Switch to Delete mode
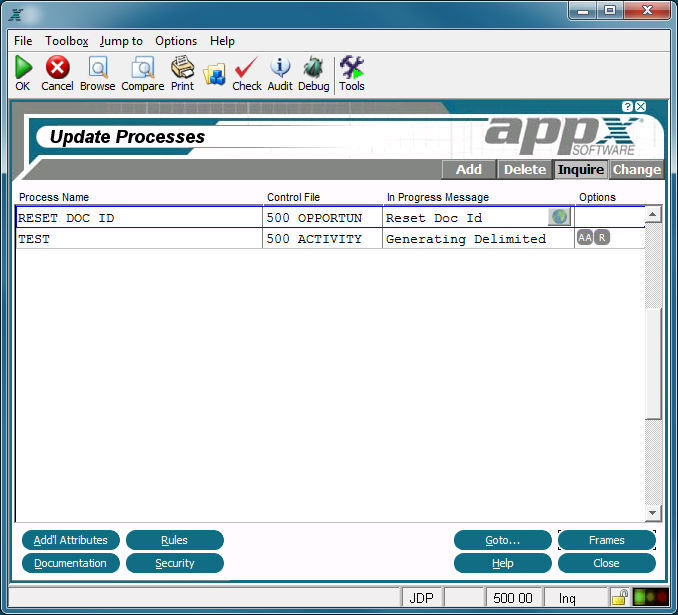Image resolution: width=678 pixels, height=615 pixels. 525,170
